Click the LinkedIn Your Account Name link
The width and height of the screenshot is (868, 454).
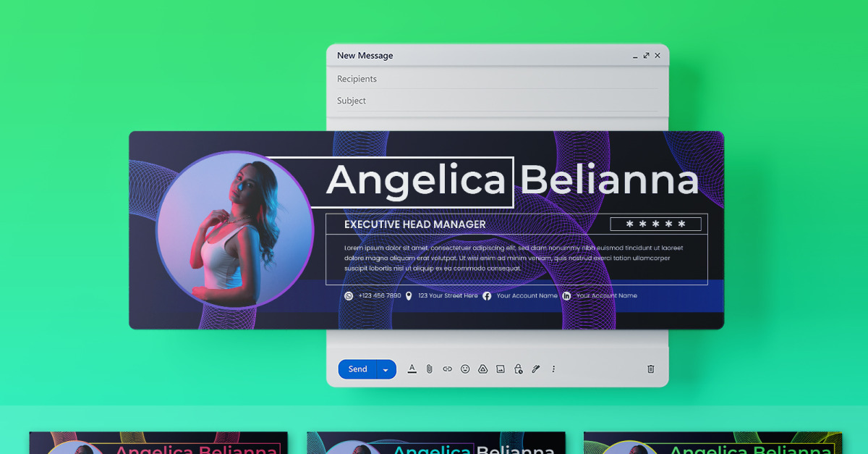[606, 296]
